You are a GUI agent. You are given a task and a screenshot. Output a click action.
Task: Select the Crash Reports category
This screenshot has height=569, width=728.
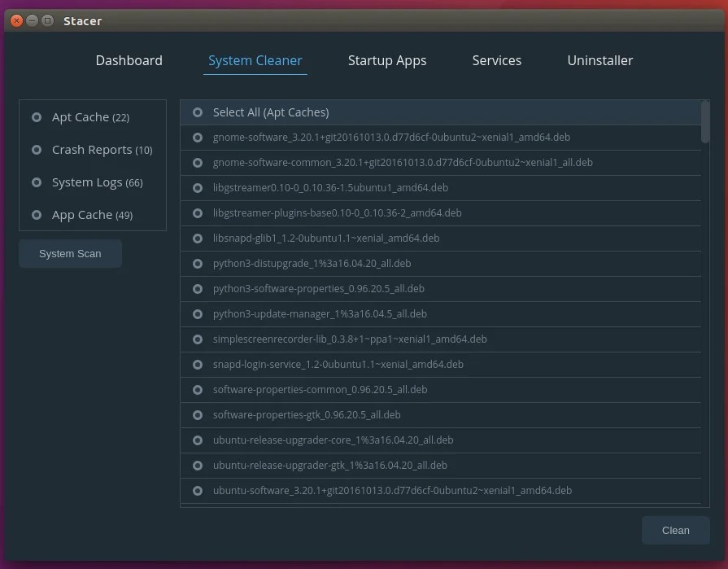37,150
